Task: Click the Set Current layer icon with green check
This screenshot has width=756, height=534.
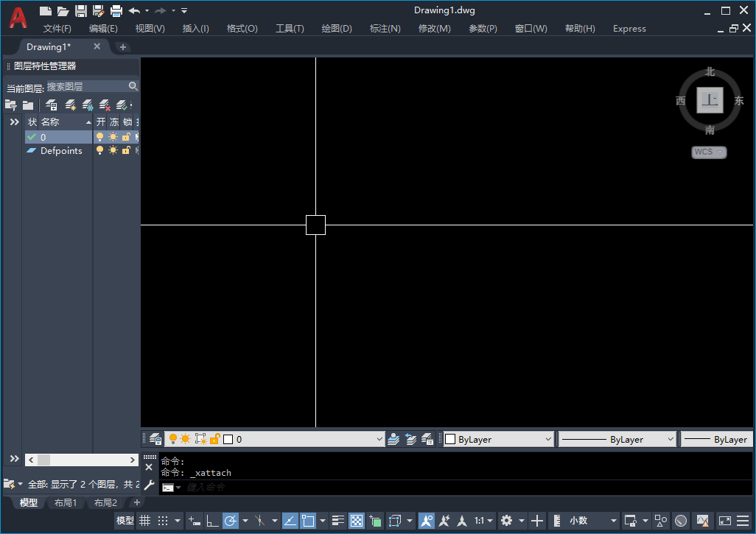Action: click(x=122, y=105)
